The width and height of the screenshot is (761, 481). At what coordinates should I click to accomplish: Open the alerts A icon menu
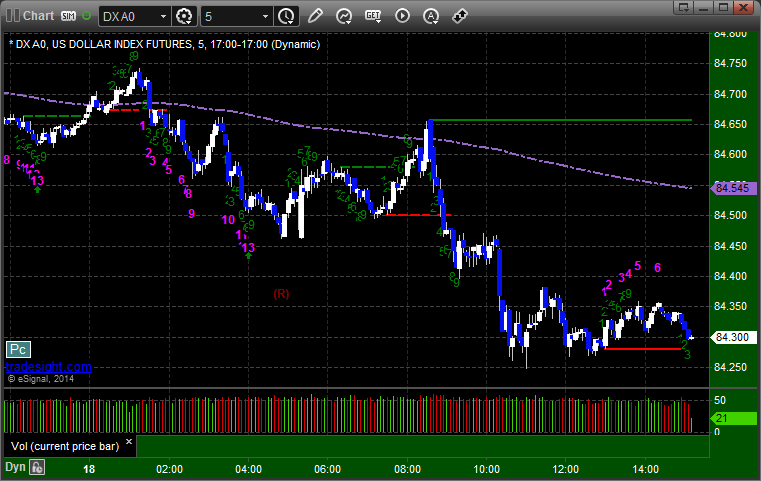click(x=431, y=17)
